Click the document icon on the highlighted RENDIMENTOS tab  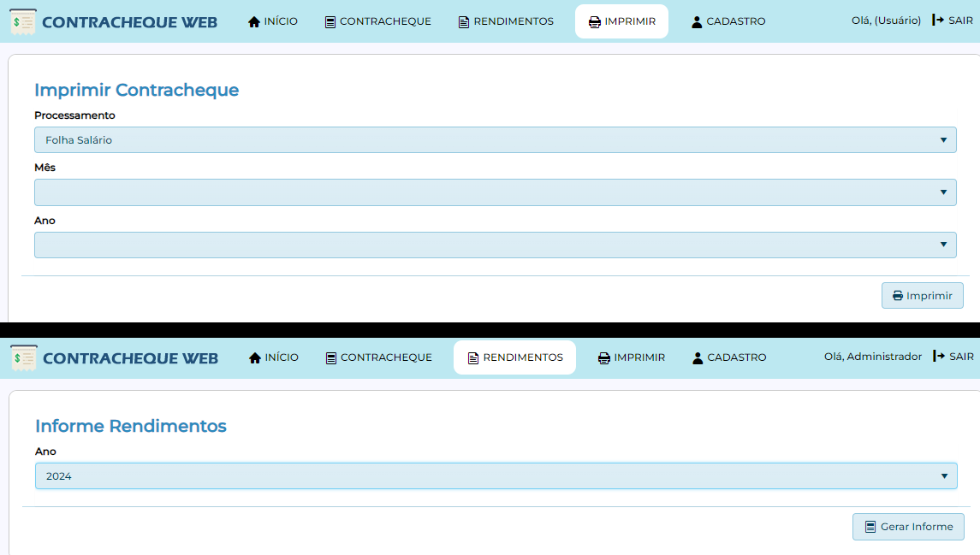(473, 357)
